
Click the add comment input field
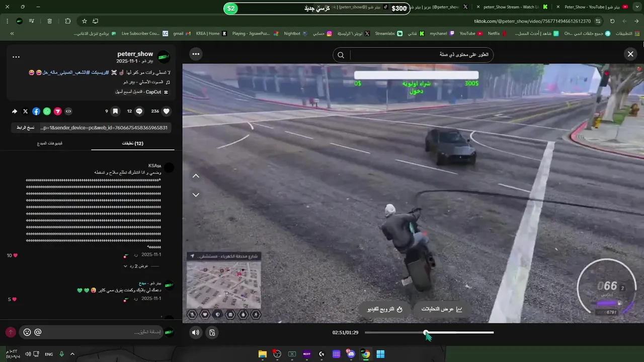pyautogui.click(x=103, y=332)
